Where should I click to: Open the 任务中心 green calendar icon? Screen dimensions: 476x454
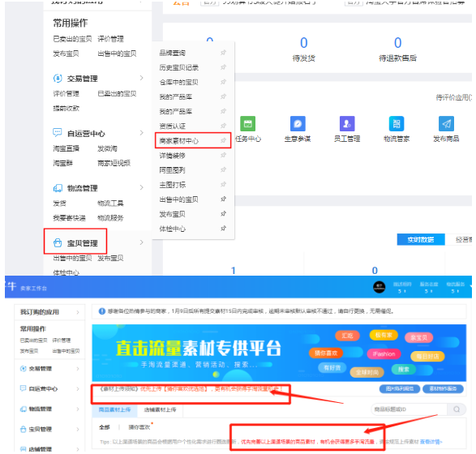point(247,123)
